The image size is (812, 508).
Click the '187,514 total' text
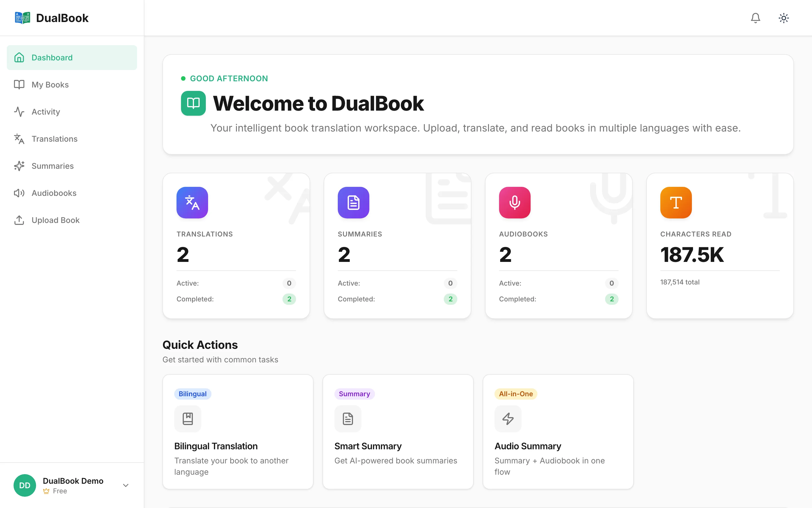680,282
